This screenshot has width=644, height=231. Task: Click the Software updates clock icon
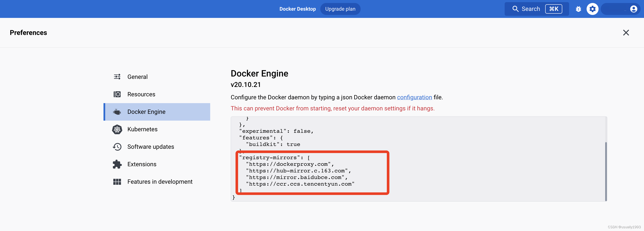click(117, 147)
